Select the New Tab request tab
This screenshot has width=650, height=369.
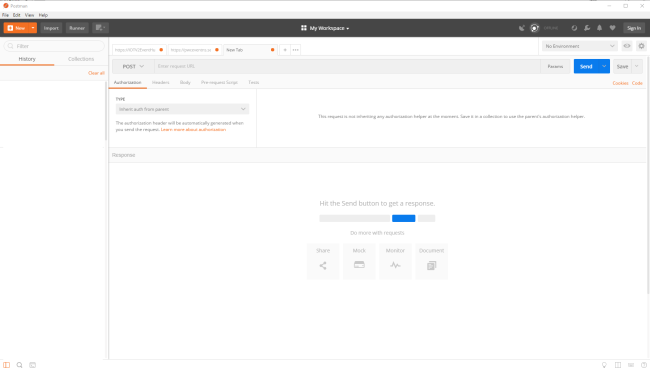[250, 50]
